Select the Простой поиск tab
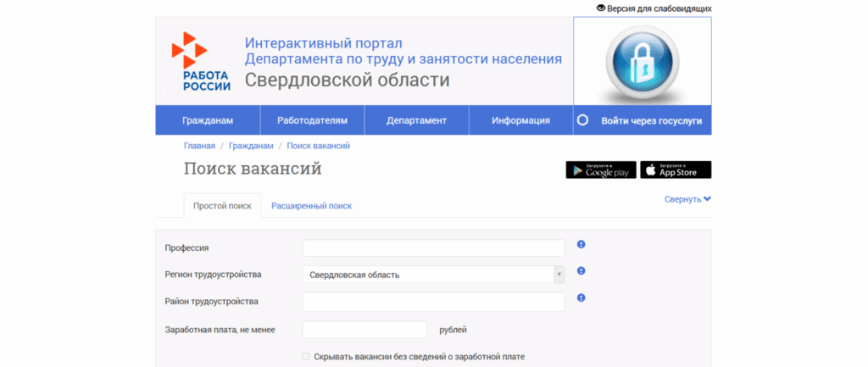Screen dimensions: 868x367 click(222, 206)
